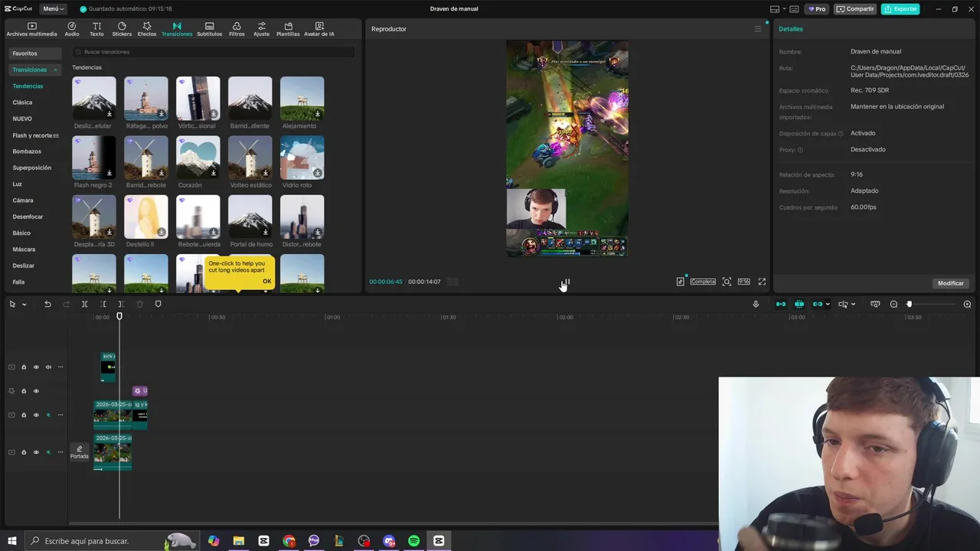
Task: Click the split clip tool
Action: [x=84, y=304]
